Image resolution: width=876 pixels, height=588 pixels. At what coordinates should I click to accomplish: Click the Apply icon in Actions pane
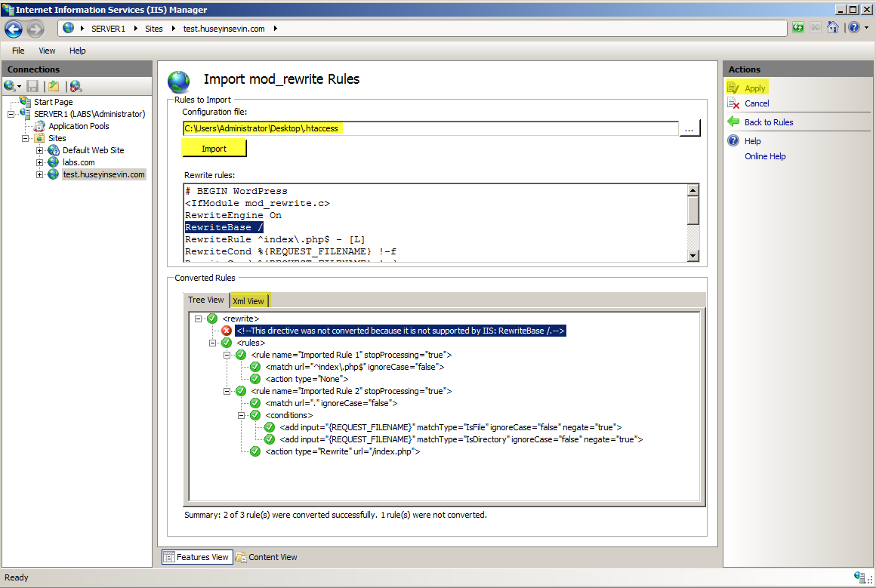click(x=733, y=88)
